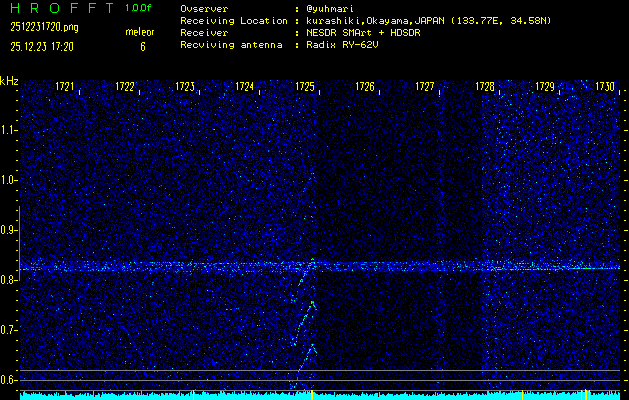The width and height of the screenshot is (629, 400).
Task: Click the slanted meteor echo trace near 0.75 kHz
Action: [x=304, y=323]
